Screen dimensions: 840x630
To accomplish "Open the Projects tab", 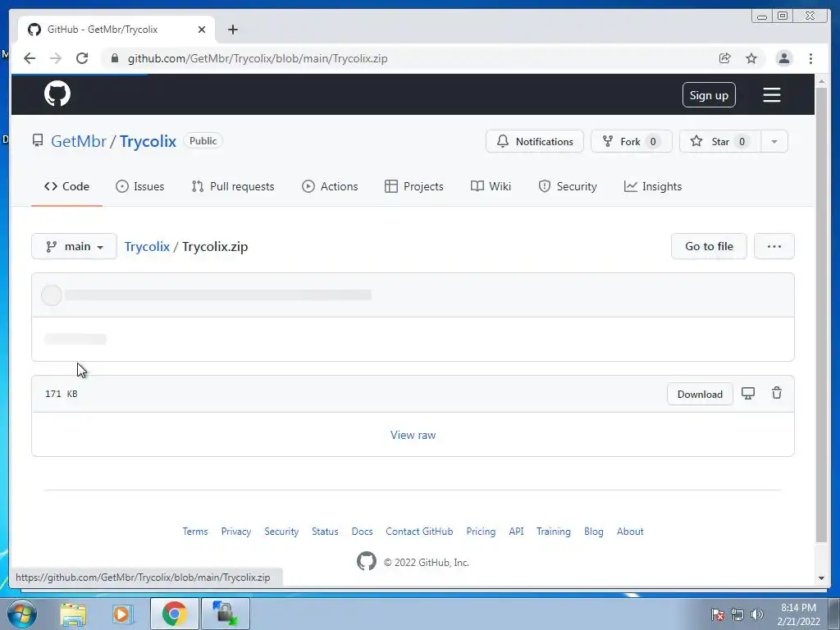I will [x=414, y=186].
